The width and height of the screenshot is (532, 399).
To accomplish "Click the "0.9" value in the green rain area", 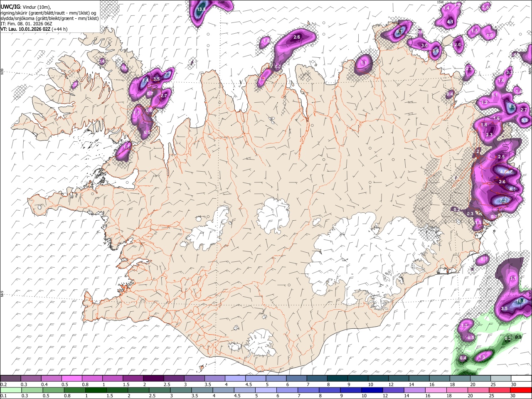I will coord(518,337).
